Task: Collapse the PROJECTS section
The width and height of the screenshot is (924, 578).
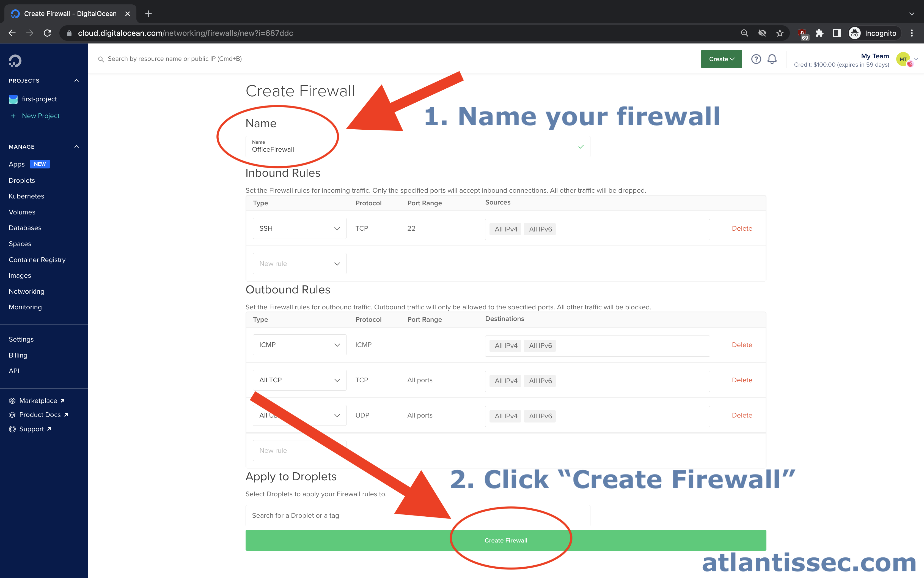Action: click(x=76, y=81)
